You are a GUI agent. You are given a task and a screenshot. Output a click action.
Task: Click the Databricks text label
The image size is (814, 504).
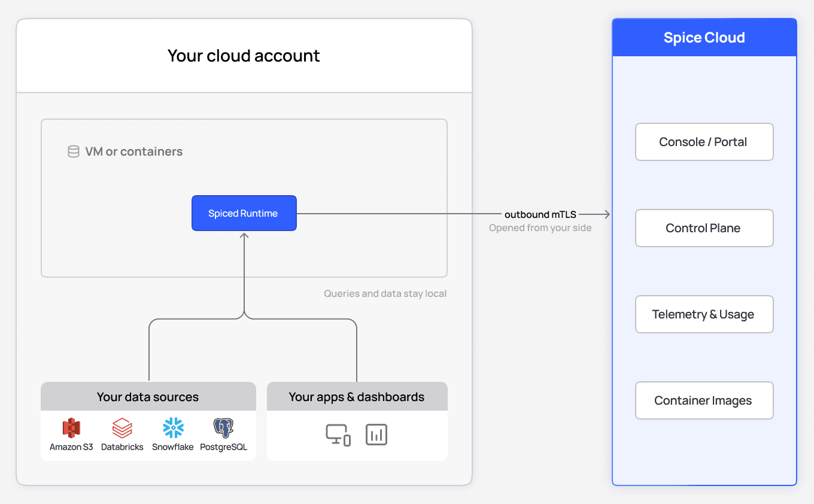coord(122,447)
